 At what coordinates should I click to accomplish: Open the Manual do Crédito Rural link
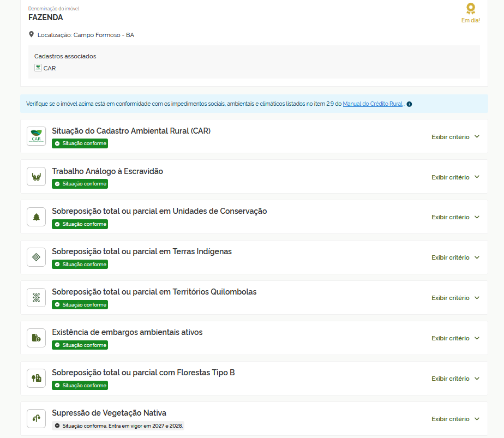tap(373, 104)
